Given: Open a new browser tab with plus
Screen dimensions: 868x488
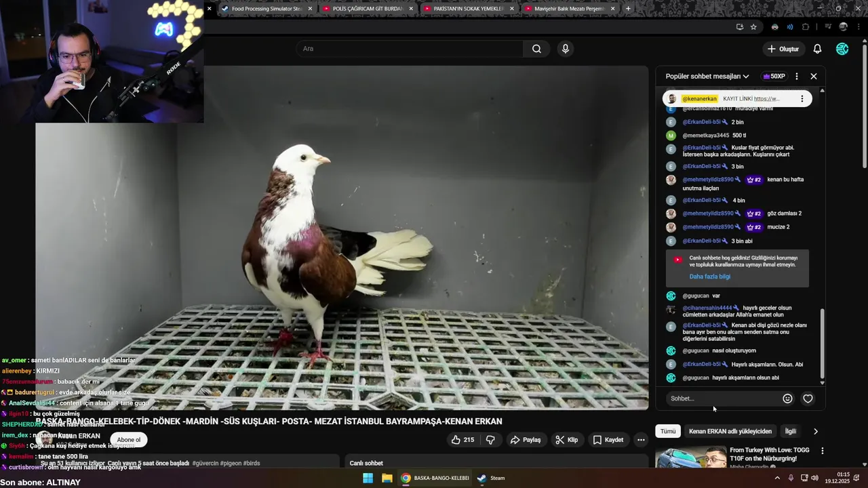Looking at the screenshot, I should click(x=628, y=9).
